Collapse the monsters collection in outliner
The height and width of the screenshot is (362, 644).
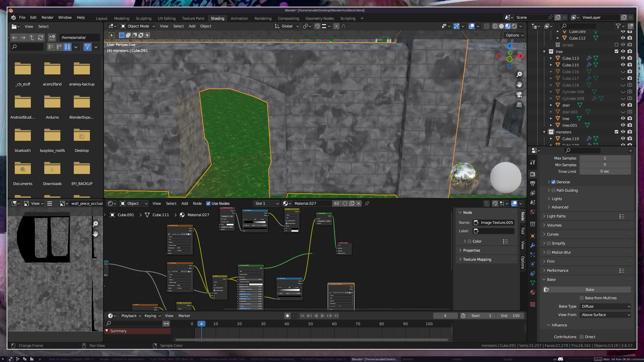pyautogui.click(x=544, y=132)
